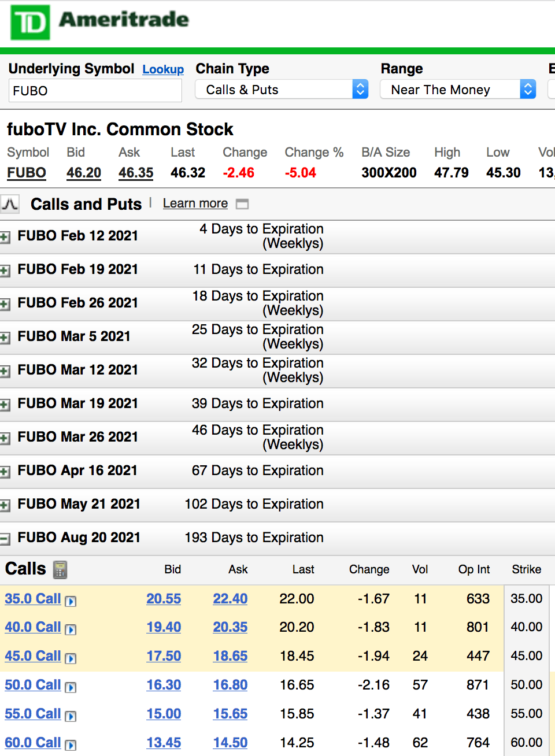
Task: Open the Range dropdown
Action: (458, 90)
